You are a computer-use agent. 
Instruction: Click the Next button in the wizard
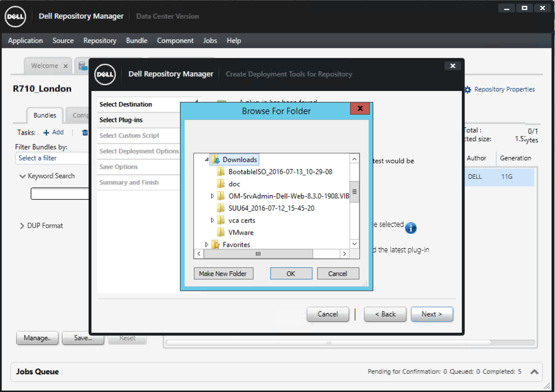(x=432, y=314)
